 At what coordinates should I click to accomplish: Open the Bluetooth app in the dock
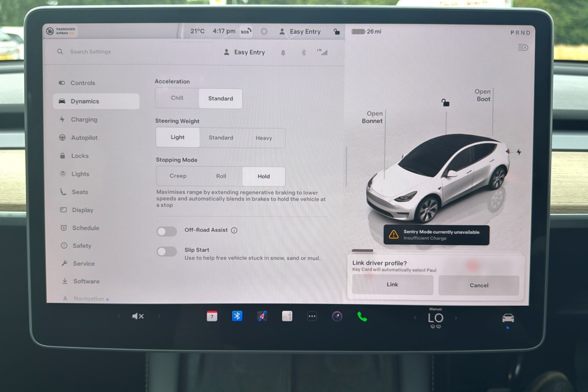click(237, 316)
